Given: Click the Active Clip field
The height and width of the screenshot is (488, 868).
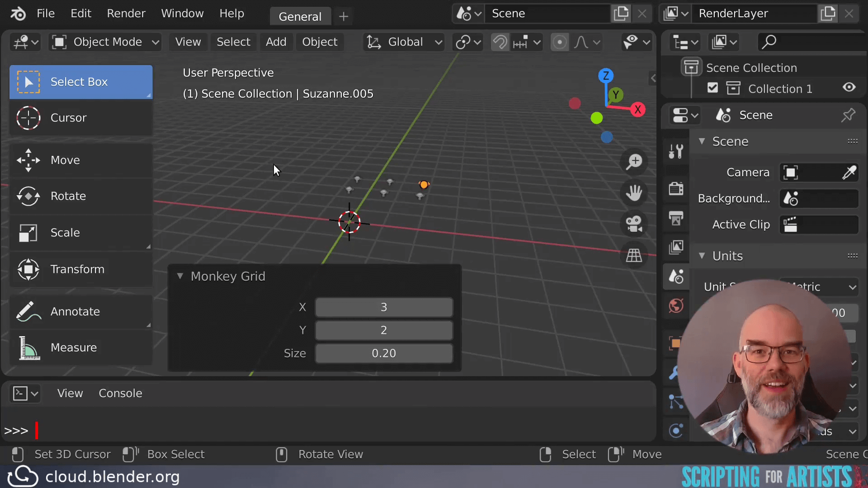Looking at the screenshot, I should 819,225.
